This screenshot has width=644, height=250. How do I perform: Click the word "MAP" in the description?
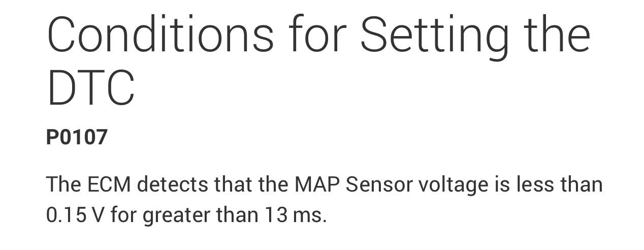coord(317,184)
